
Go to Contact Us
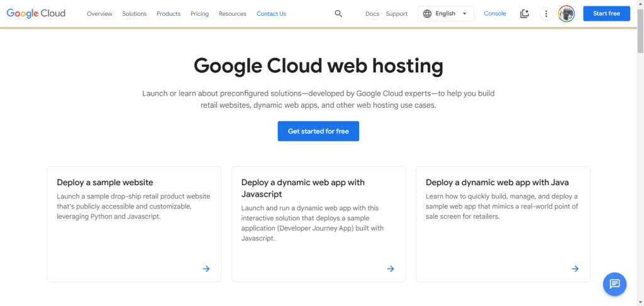[x=271, y=14]
